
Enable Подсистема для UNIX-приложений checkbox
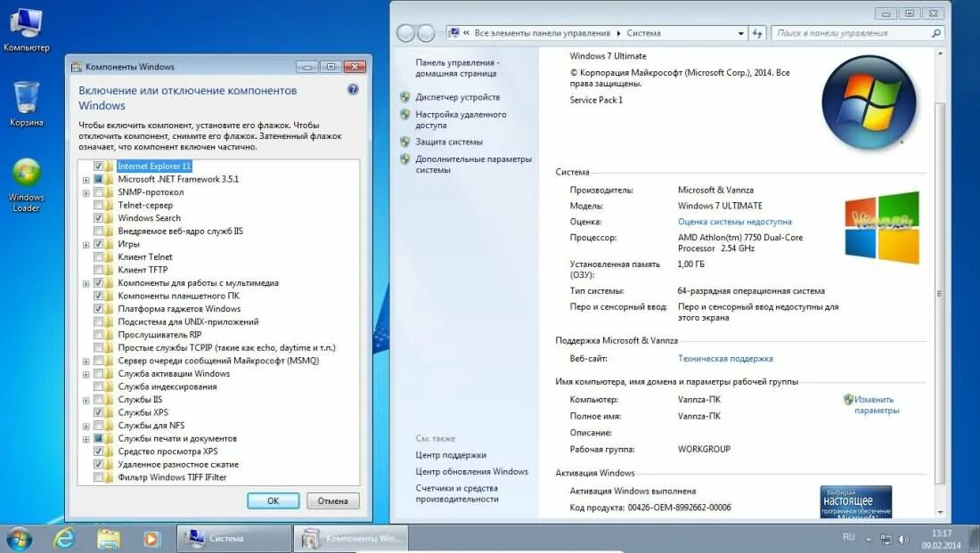click(x=98, y=321)
